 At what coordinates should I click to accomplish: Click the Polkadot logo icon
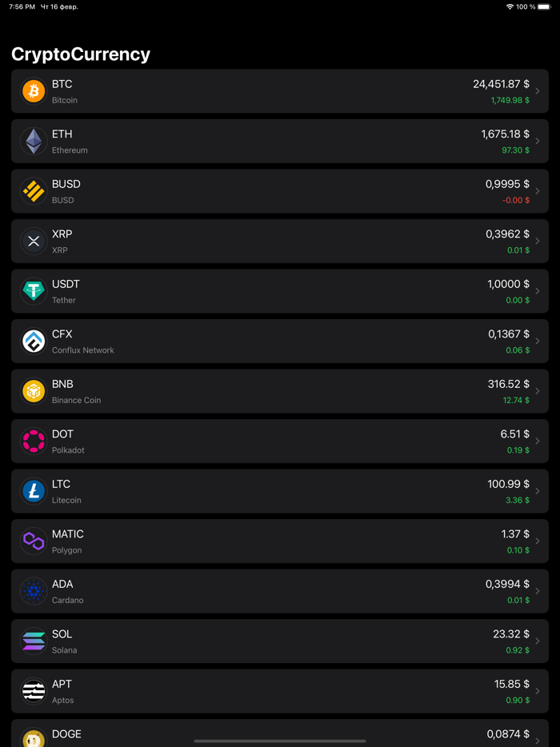point(32,441)
